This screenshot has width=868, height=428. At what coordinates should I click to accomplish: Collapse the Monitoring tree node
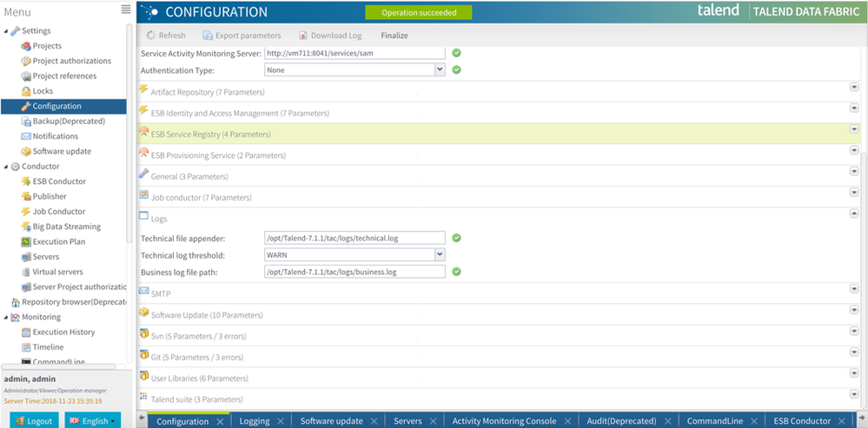6,318
